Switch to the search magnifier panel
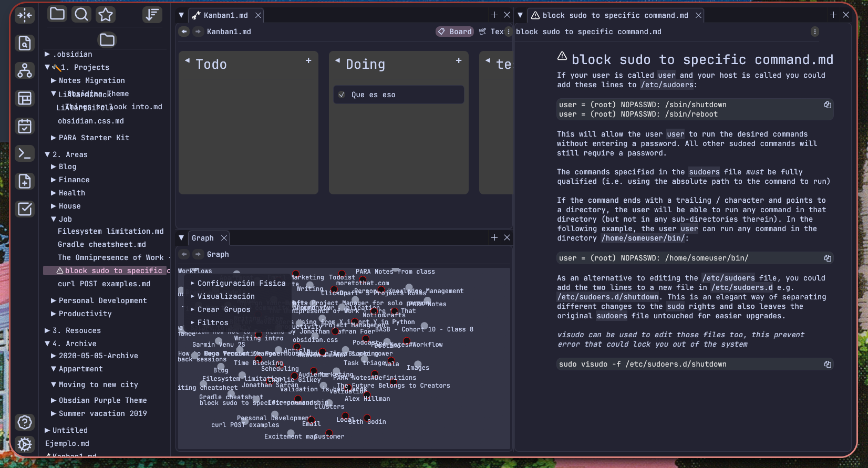 81,14
